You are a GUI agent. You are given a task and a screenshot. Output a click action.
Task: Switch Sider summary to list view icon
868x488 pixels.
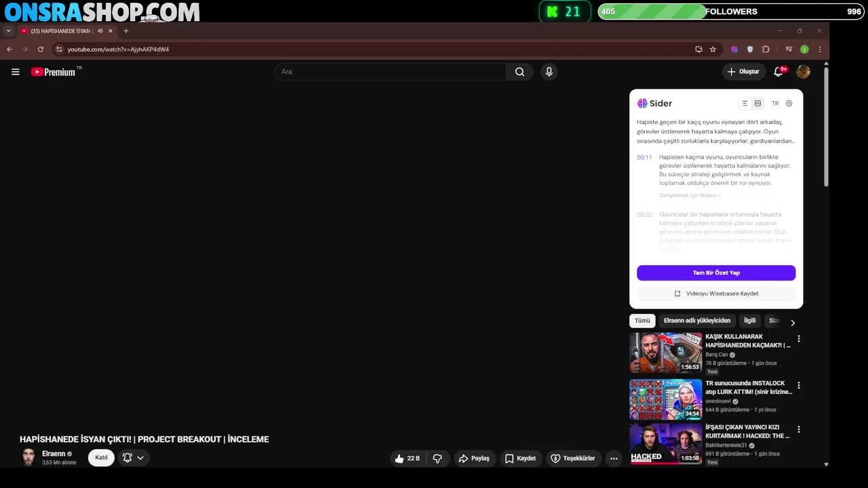[x=745, y=104]
